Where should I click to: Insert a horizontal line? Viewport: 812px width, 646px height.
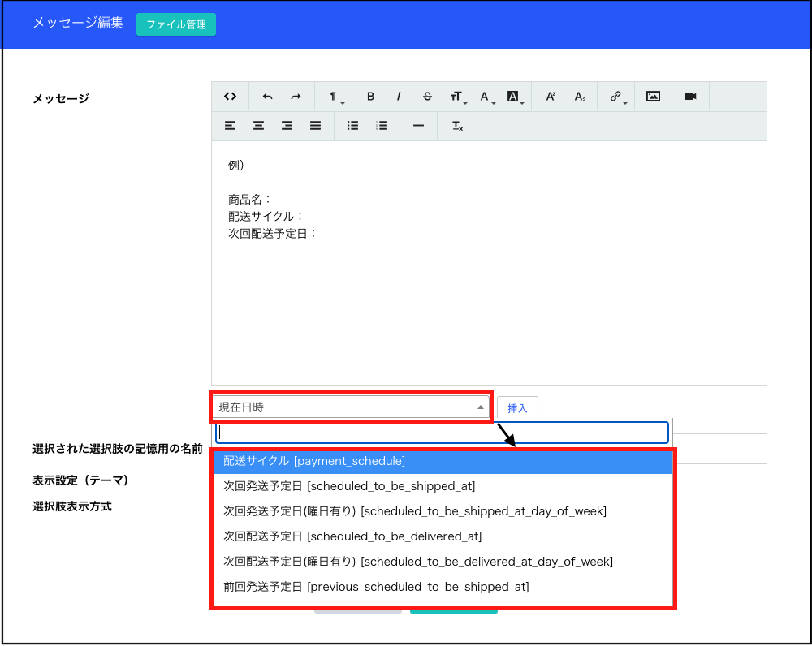pos(418,125)
